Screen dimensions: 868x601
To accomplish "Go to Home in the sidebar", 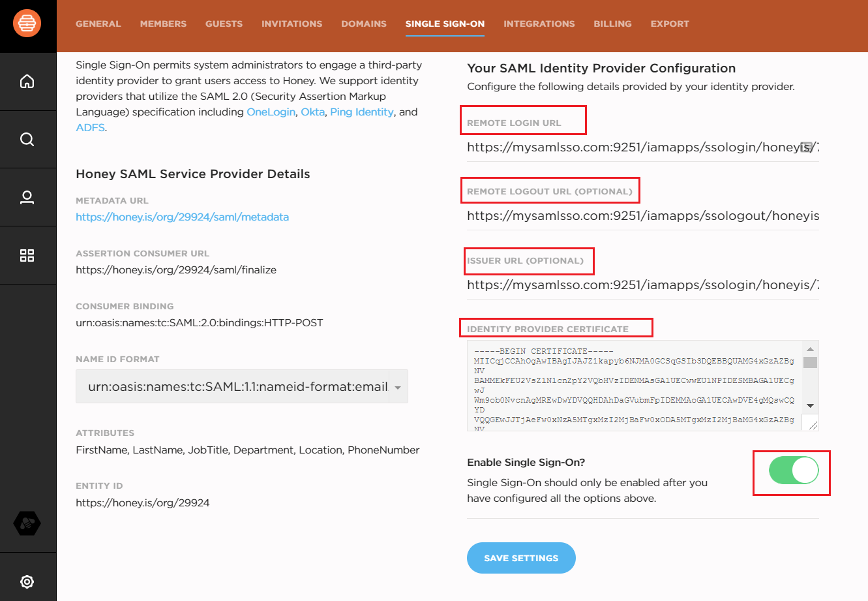I will [x=27, y=82].
